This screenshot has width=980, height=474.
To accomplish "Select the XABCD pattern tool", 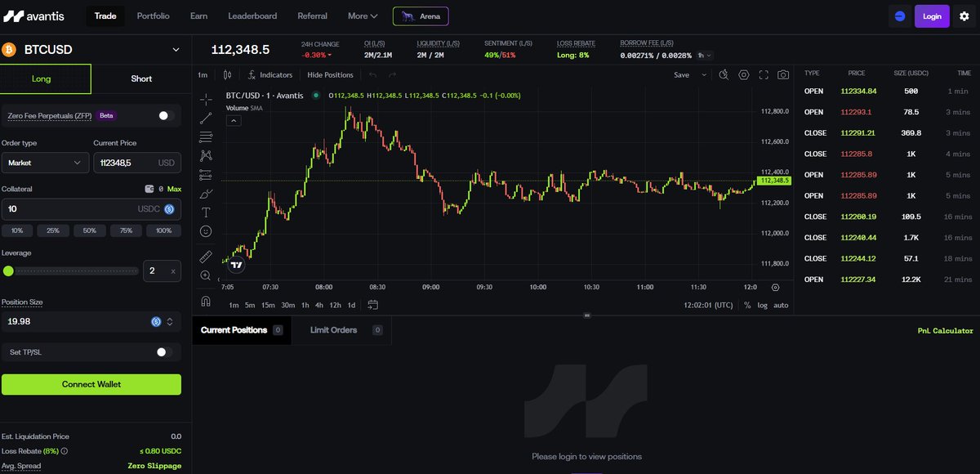I will (206, 155).
